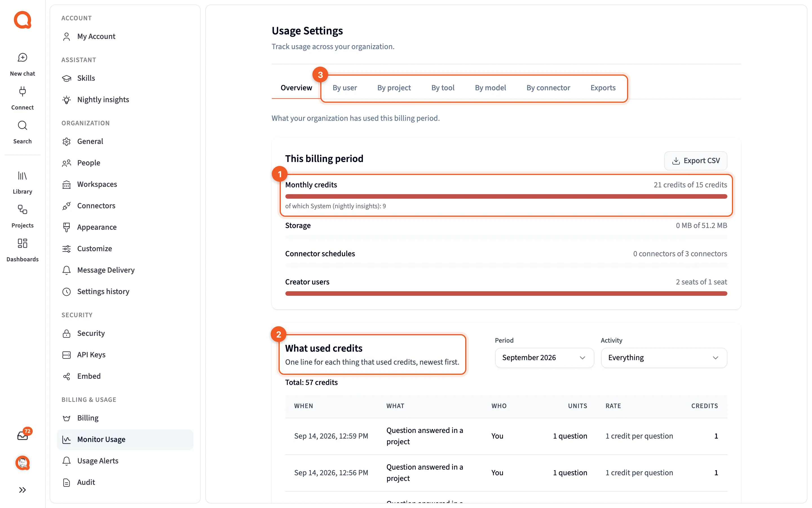Screen dimensions: 812x508
Task: Open Workspaces settings
Action: point(125,184)
